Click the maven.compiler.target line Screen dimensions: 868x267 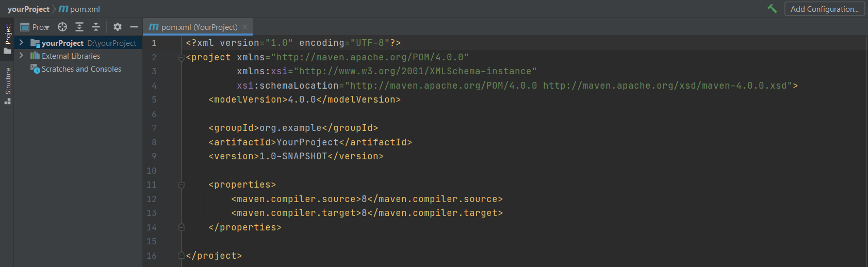pyautogui.click(x=367, y=213)
